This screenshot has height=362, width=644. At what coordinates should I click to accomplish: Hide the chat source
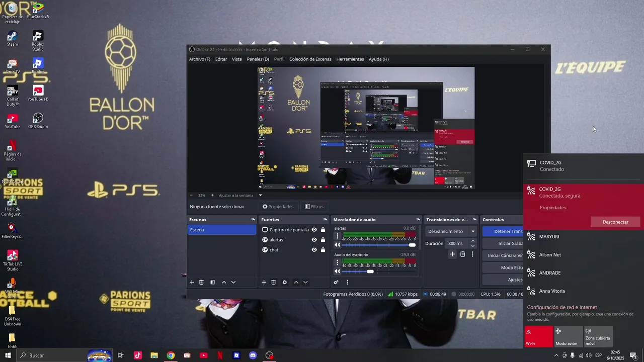314,250
